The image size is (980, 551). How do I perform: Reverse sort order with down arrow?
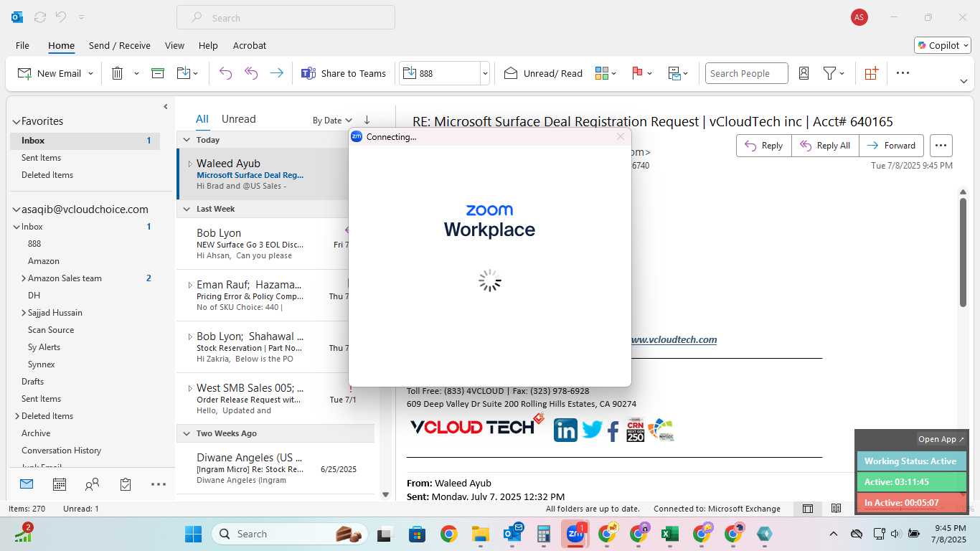click(367, 121)
